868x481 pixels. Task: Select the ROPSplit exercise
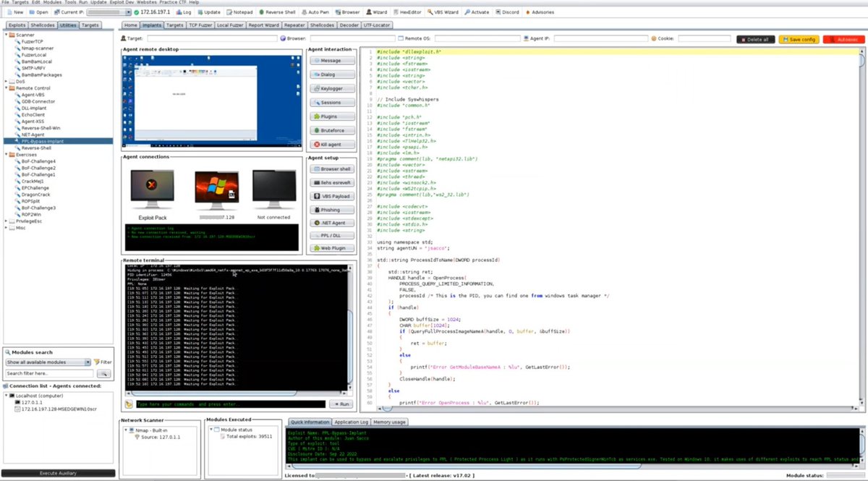click(x=28, y=201)
